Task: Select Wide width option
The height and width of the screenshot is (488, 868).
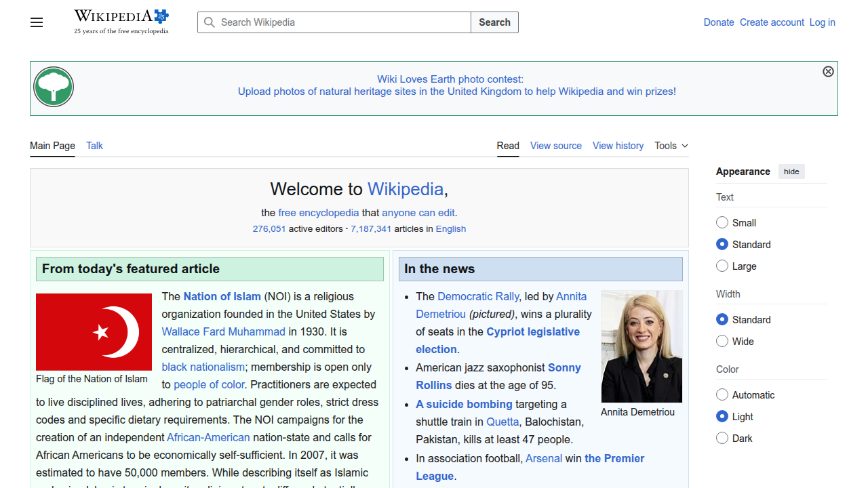Action: coord(722,341)
